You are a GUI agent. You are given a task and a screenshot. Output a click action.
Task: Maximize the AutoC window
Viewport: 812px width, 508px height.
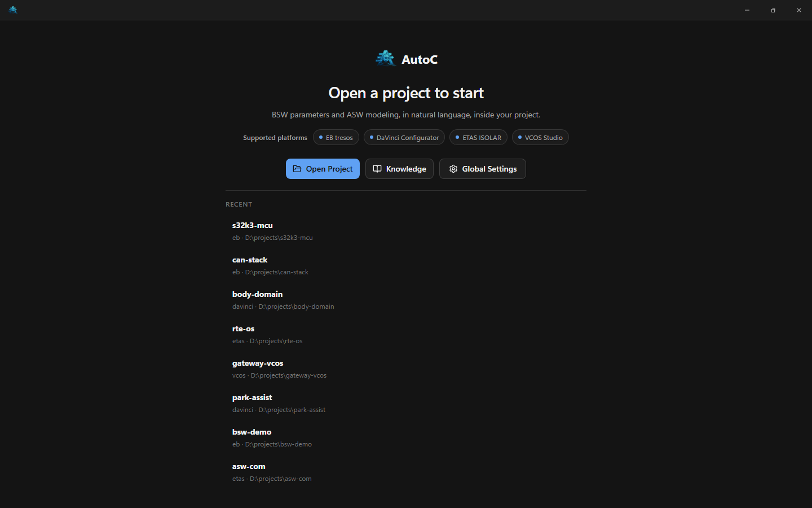[773, 10]
